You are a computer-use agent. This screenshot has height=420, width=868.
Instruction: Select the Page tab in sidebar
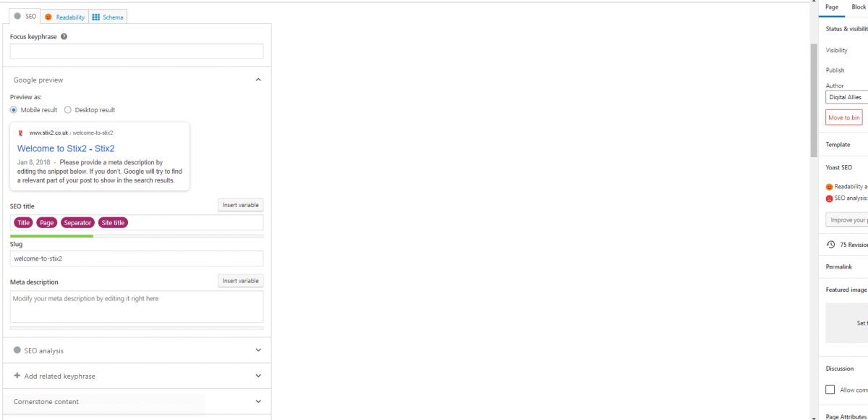click(832, 7)
